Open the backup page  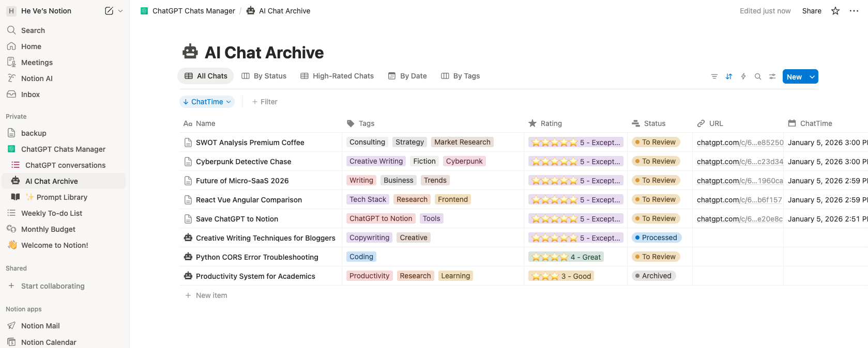point(65,133)
